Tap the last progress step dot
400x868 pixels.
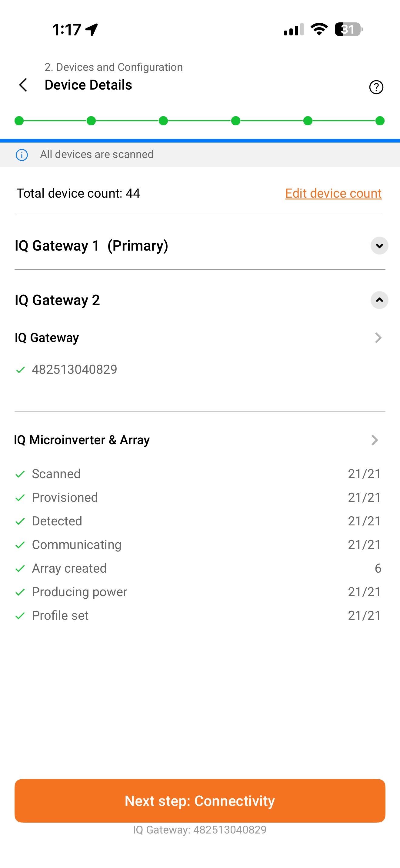point(380,121)
